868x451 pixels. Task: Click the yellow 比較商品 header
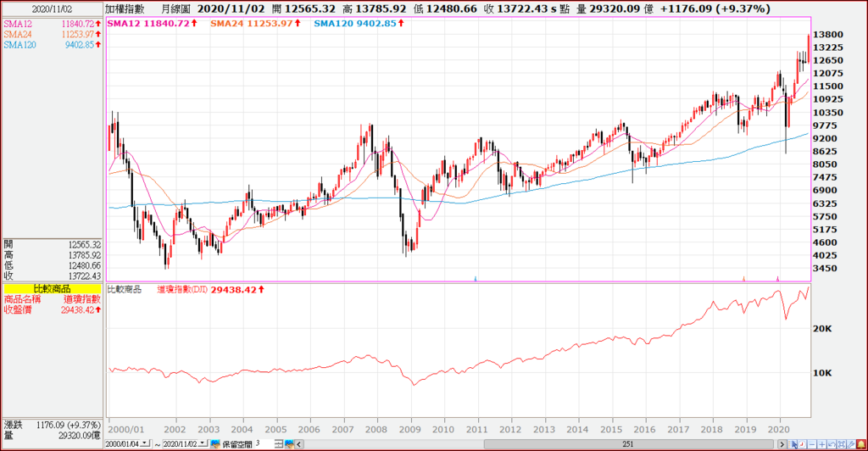coord(53,288)
